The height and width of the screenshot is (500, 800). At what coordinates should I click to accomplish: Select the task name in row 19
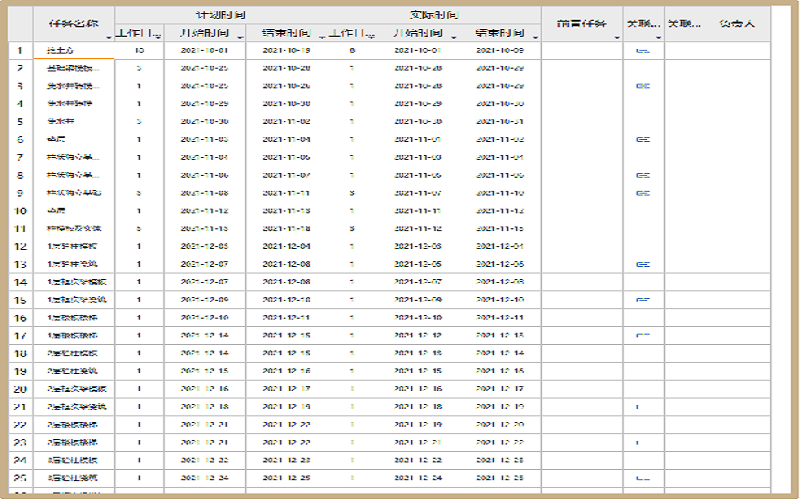74,371
